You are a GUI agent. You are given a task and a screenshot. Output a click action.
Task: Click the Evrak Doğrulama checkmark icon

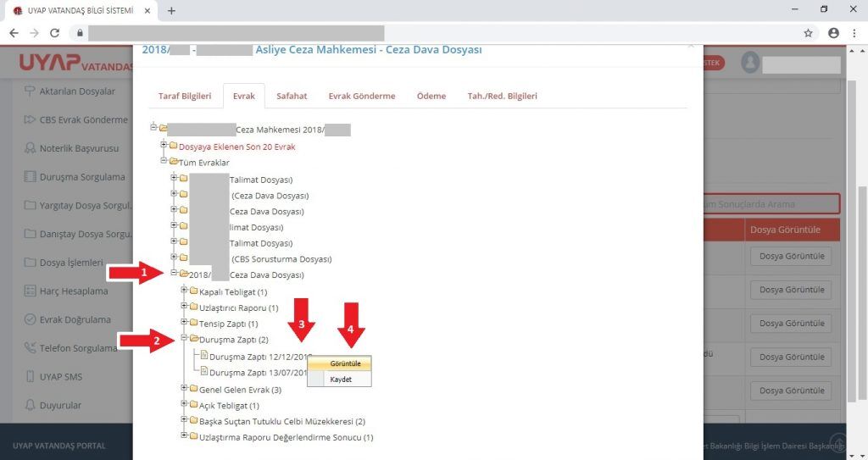(x=31, y=320)
